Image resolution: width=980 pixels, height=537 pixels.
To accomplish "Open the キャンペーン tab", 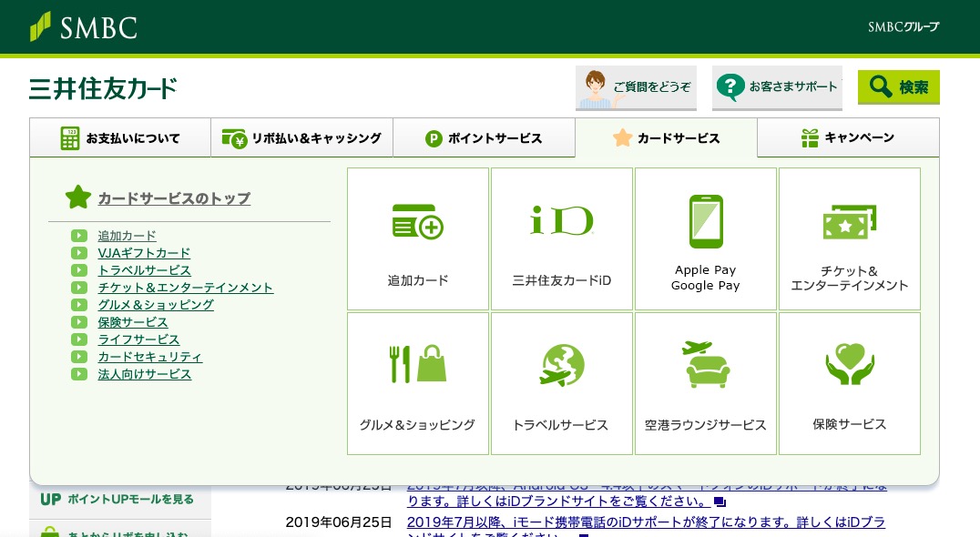I will click(x=848, y=137).
